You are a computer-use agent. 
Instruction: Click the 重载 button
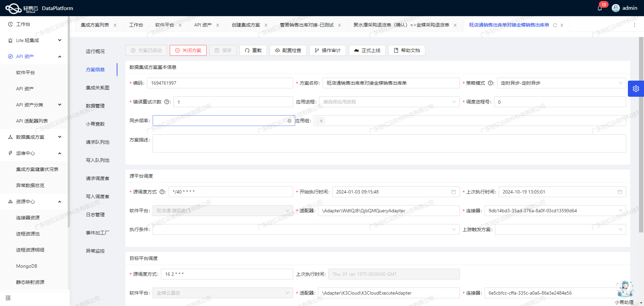[253, 50]
